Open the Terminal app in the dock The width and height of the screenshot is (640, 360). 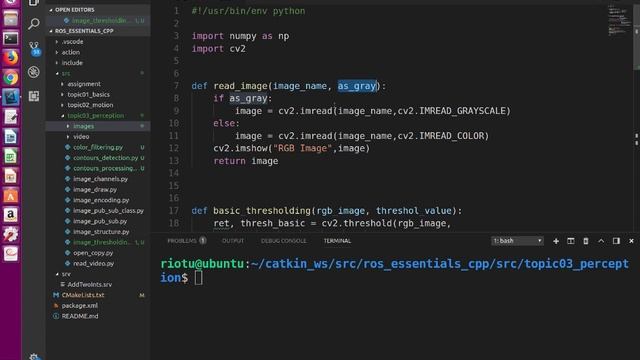coord(11,38)
